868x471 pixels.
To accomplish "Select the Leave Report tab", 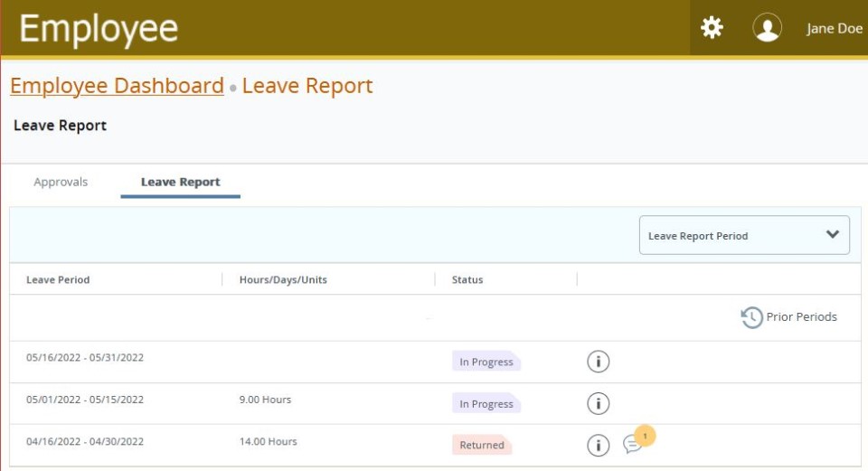I will 180,182.
